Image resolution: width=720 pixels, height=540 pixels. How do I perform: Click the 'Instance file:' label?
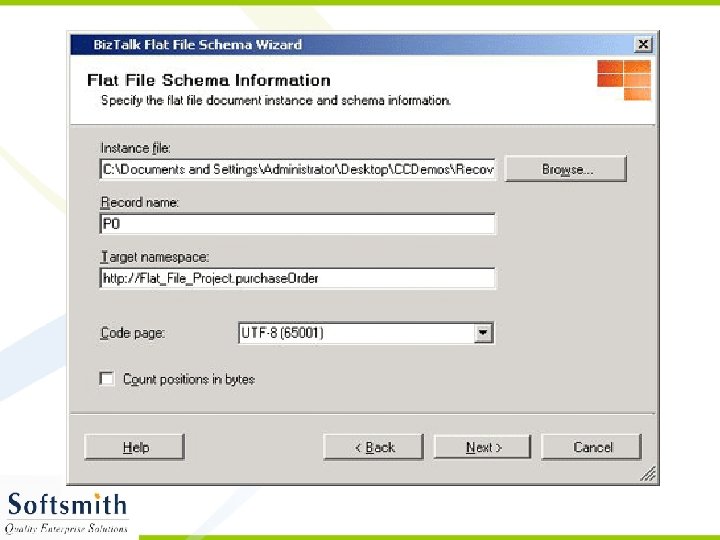(x=135, y=148)
